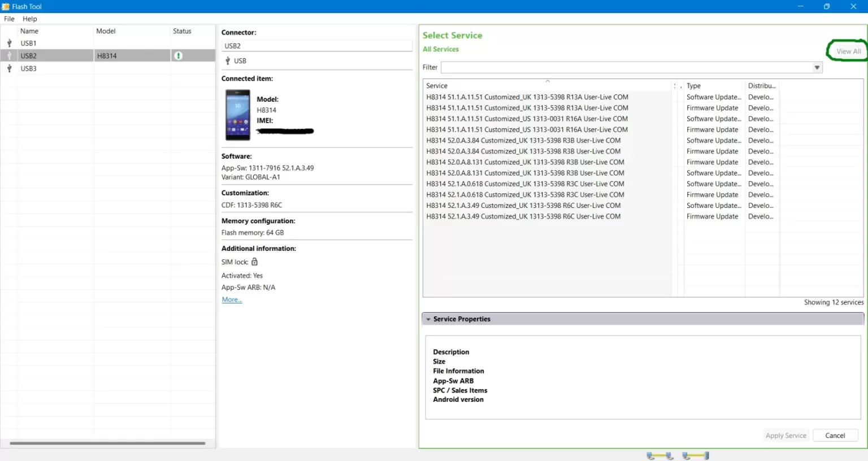This screenshot has height=461, width=868.
Task: Click the CDF: 1313-5398 R6C customization text
Action: click(x=251, y=205)
